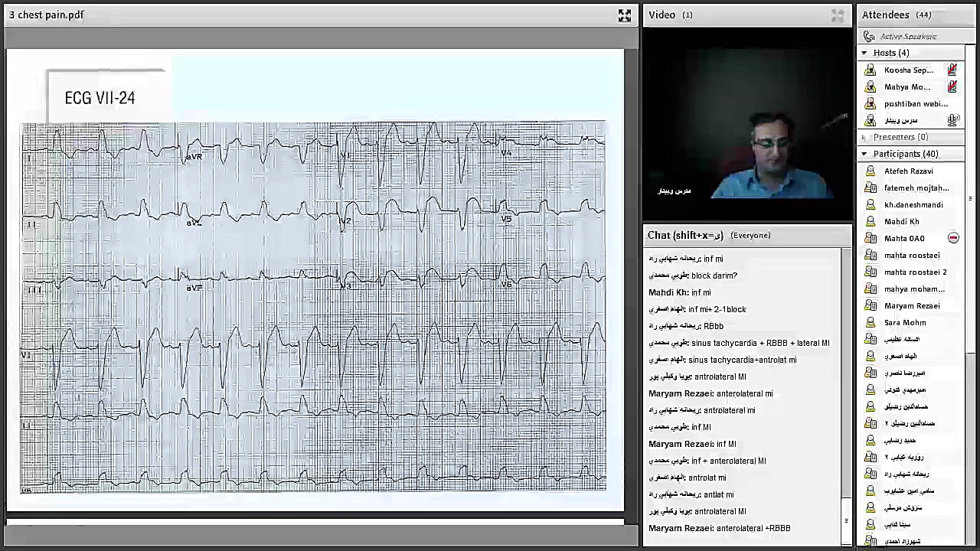The width and height of the screenshot is (980, 551).
Task: Collapse the Hosts (4) group
Action: click(x=864, y=53)
